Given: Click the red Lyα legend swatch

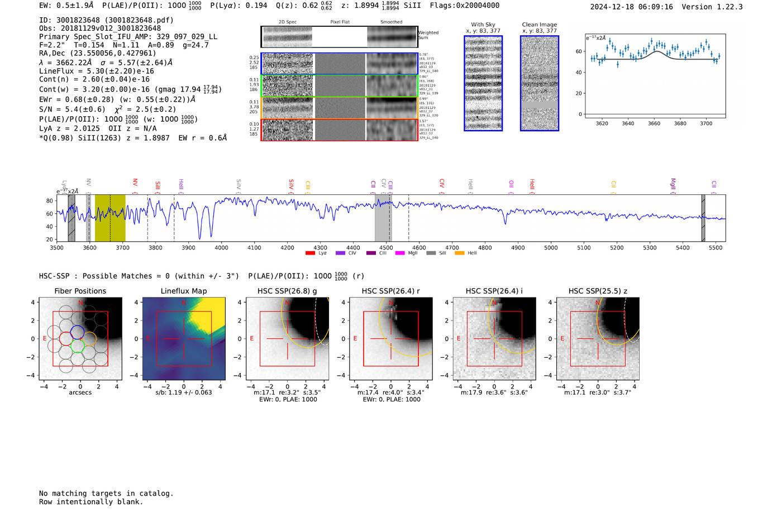Looking at the screenshot, I should click(x=310, y=253).
